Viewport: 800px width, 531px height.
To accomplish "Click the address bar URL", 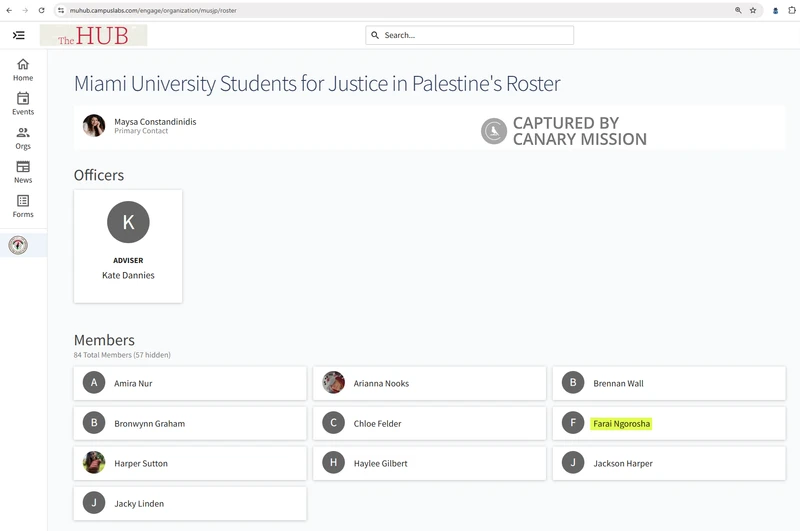I will 153,10.
